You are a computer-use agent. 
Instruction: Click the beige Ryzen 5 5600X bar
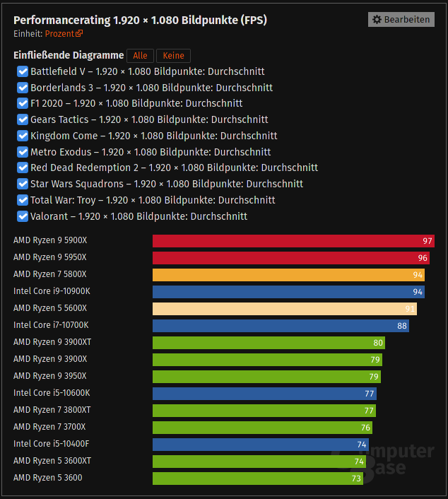[285, 309]
